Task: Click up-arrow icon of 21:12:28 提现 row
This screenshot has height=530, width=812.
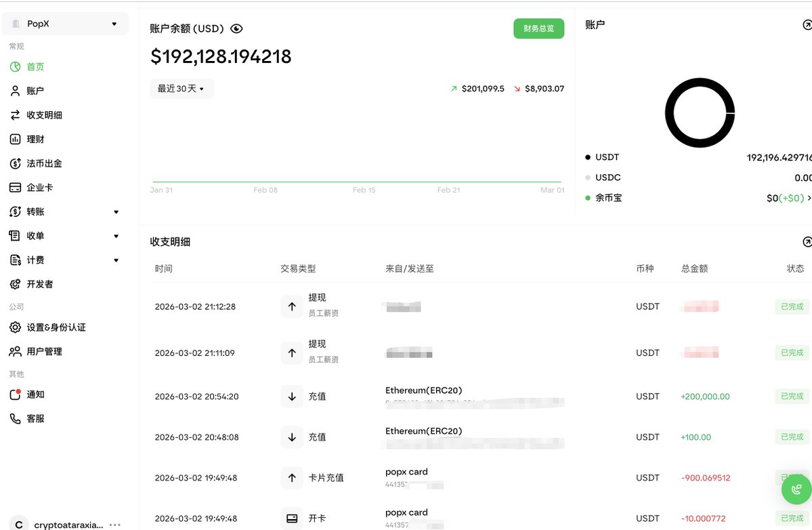Action: [x=292, y=306]
